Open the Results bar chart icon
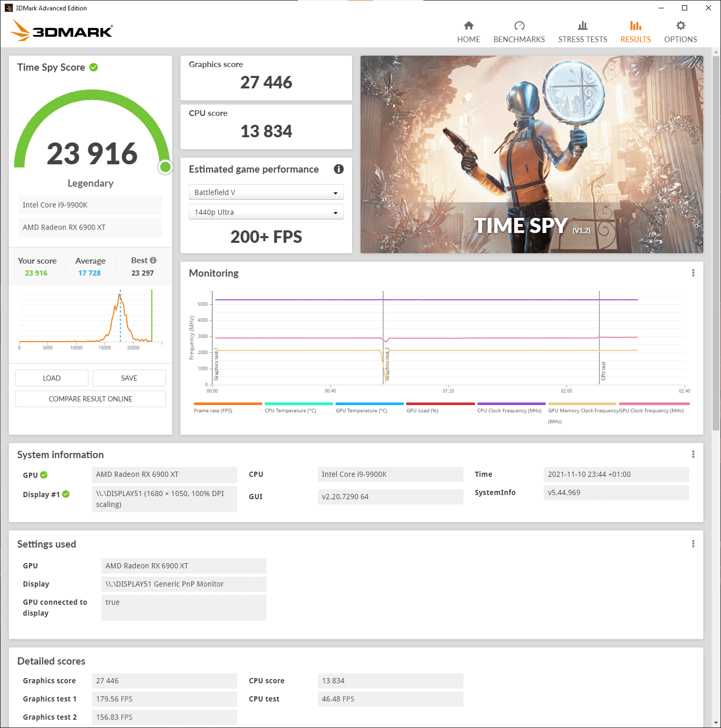Image resolution: width=721 pixels, height=728 pixels. pos(636,25)
